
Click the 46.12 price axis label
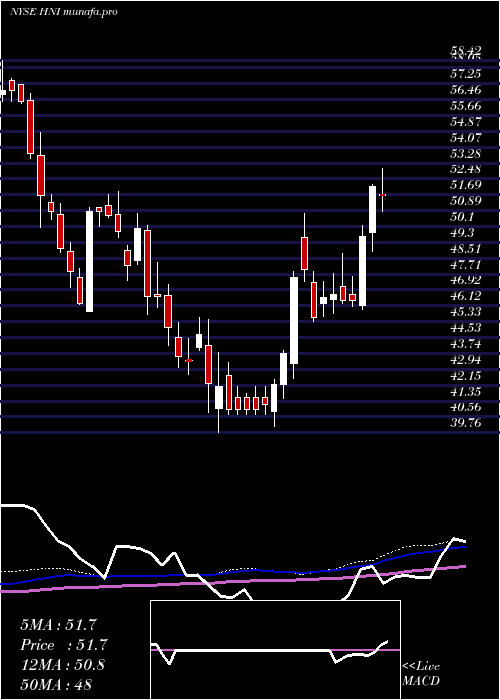click(466, 296)
